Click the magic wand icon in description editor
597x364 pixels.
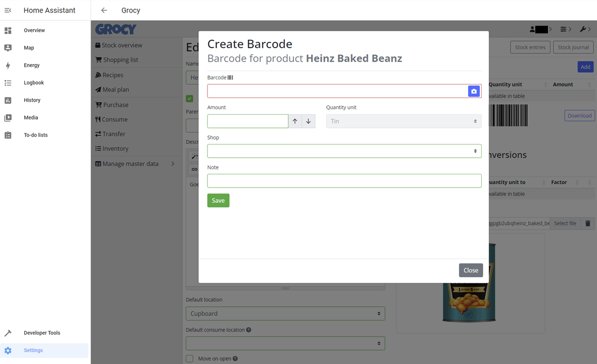click(195, 156)
